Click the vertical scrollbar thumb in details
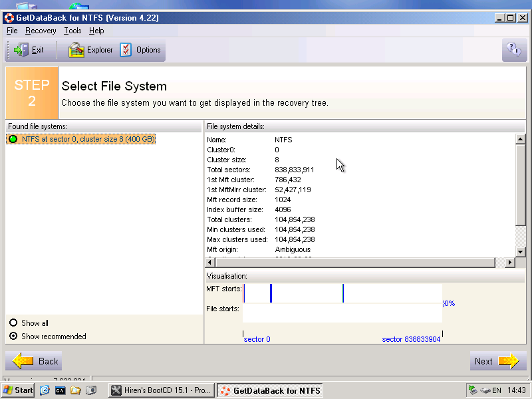The height and width of the screenshot is (399, 532). click(x=521, y=185)
